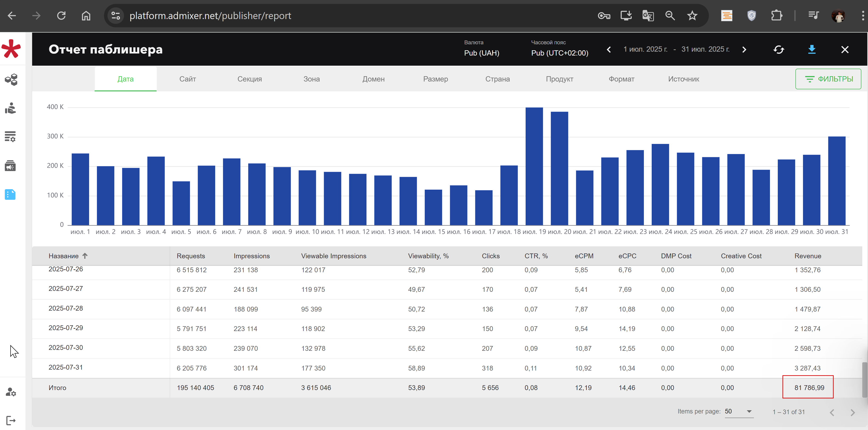Click the zoom magnifier icon in address bar
Image resolution: width=868 pixels, height=430 pixels.
point(670,16)
